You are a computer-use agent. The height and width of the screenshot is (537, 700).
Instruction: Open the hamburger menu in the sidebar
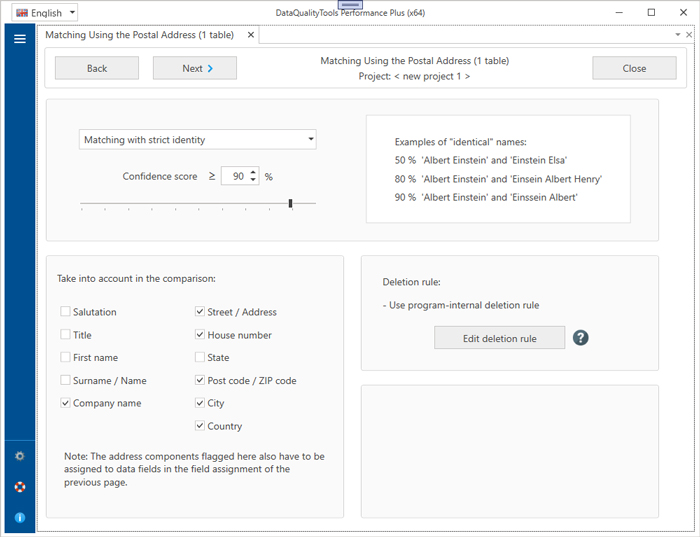(19, 39)
